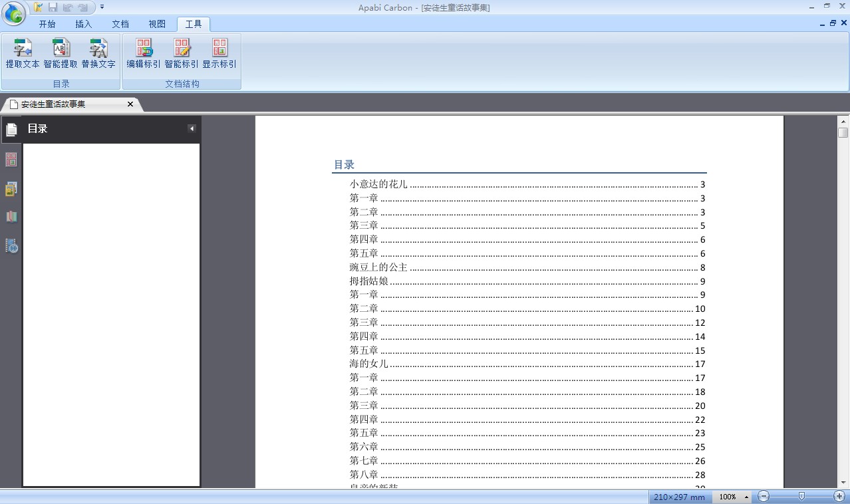Screen dimensions: 850x504
Task: Click the 海的女儿 contents entry
Action: coord(527,364)
